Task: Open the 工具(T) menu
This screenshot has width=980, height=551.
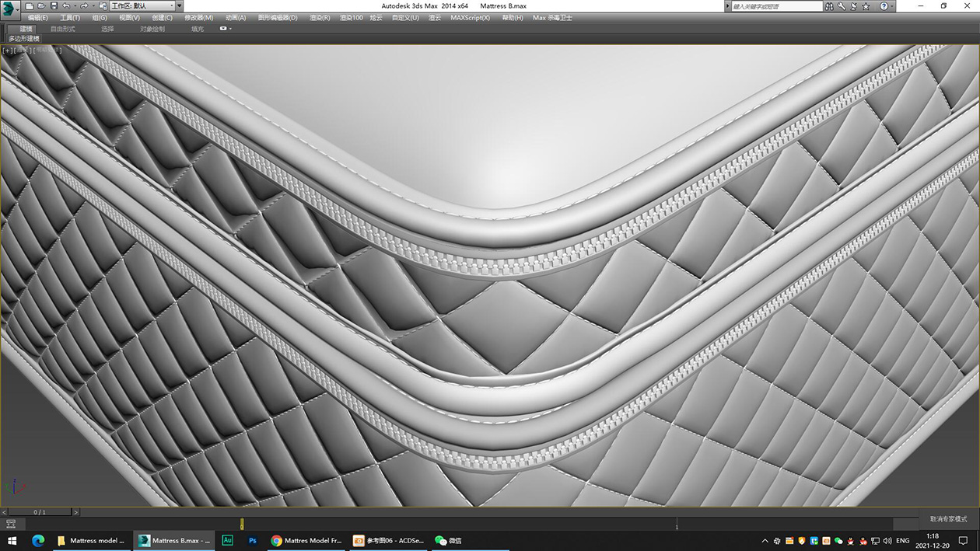Action: 70,17
